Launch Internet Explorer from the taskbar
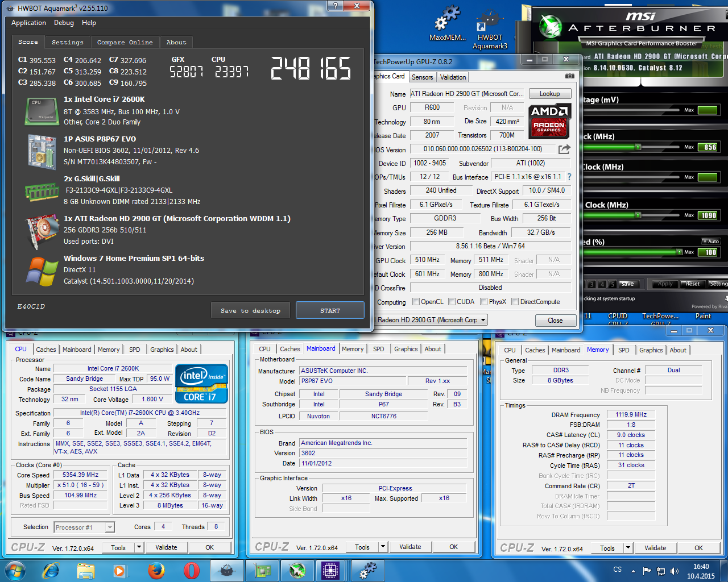The image size is (728, 582). (51, 570)
